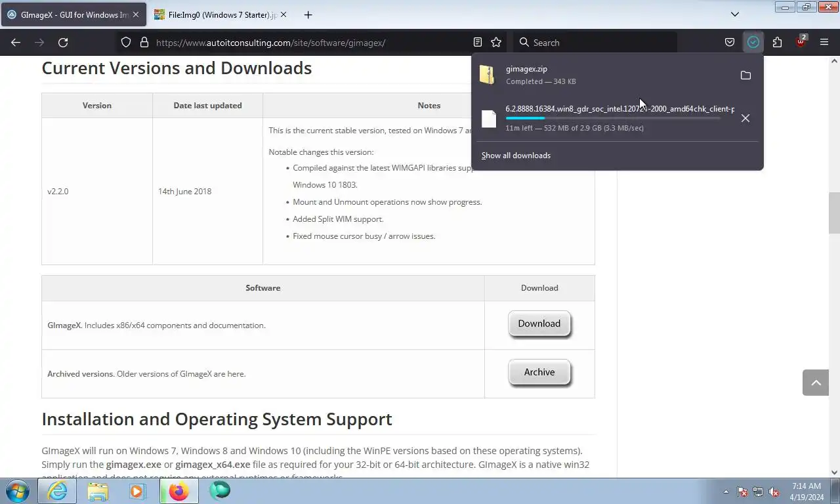Image resolution: width=840 pixels, height=504 pixels.
Task: Click the Download button for GImageX
Action: pos(539,324)
